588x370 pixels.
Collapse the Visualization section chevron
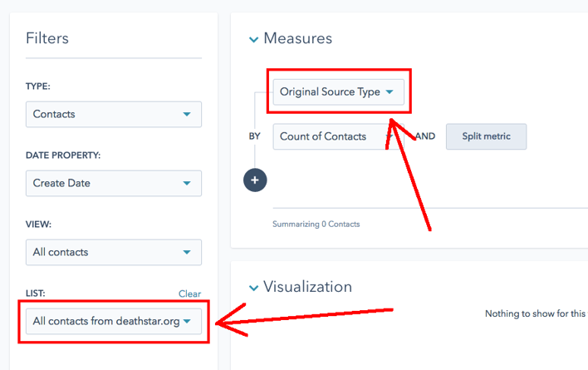253,288
